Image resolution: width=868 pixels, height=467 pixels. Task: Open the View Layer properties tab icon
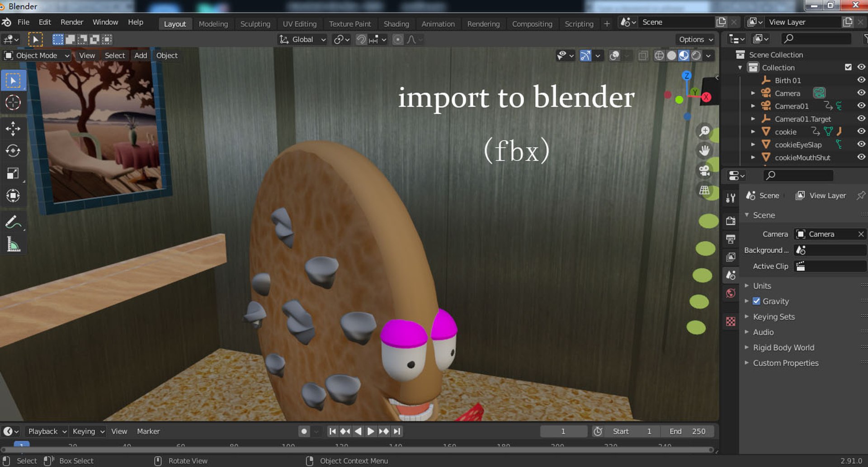[731, 257]
